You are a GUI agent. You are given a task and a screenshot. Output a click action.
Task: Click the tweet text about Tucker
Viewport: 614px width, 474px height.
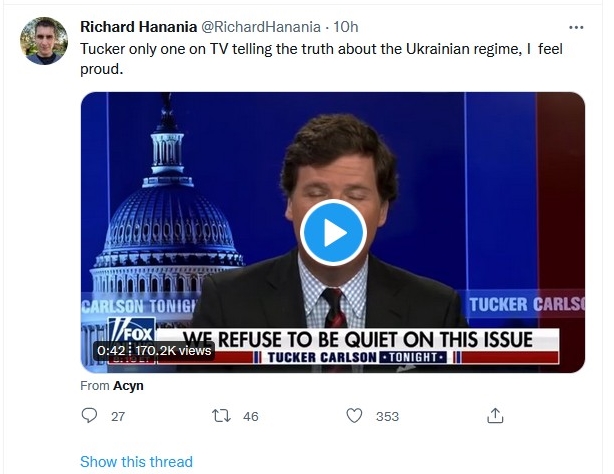(x=321, y=59)
